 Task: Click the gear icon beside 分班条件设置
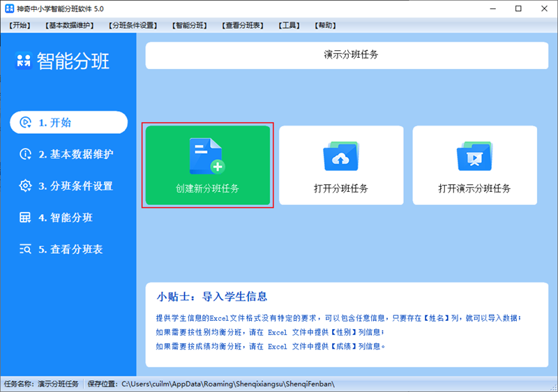click(26, 186)
